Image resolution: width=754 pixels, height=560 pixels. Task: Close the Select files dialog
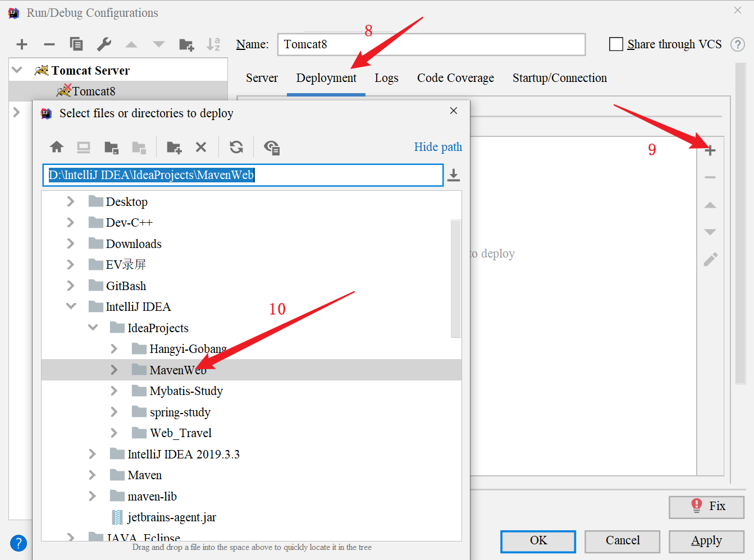tap(454, 111)
